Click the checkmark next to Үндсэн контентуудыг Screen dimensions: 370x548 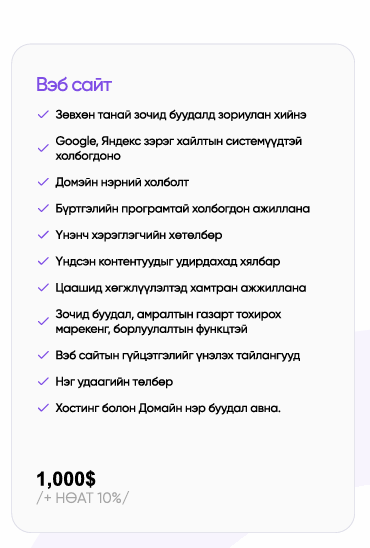pos(43,261)
